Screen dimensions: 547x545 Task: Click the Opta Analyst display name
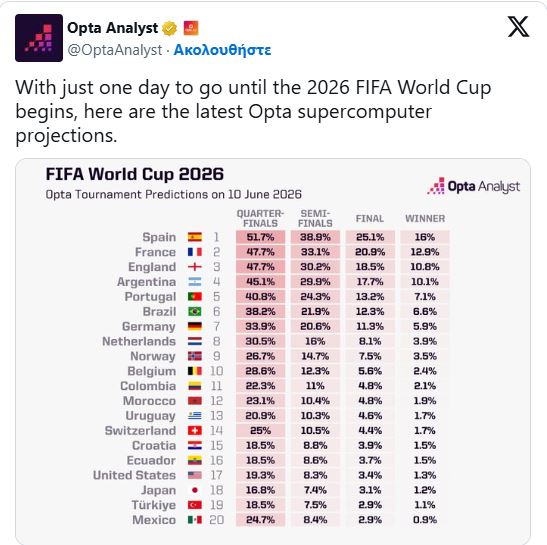[x=112, y=28]
